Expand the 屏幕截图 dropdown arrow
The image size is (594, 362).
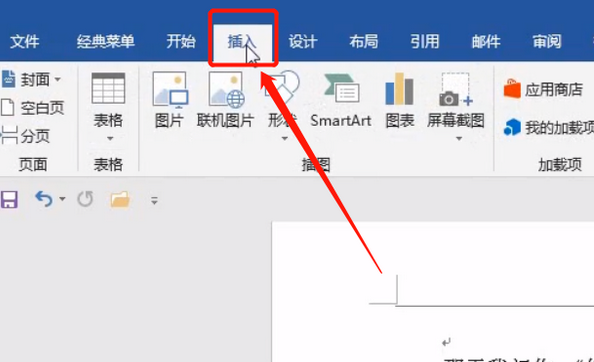point(459,139)
